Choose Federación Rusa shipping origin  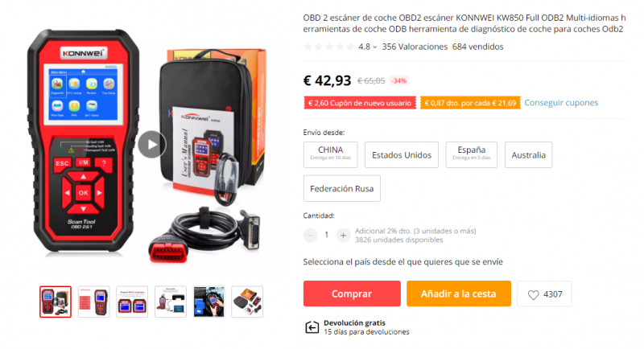(x=341, y=188)
